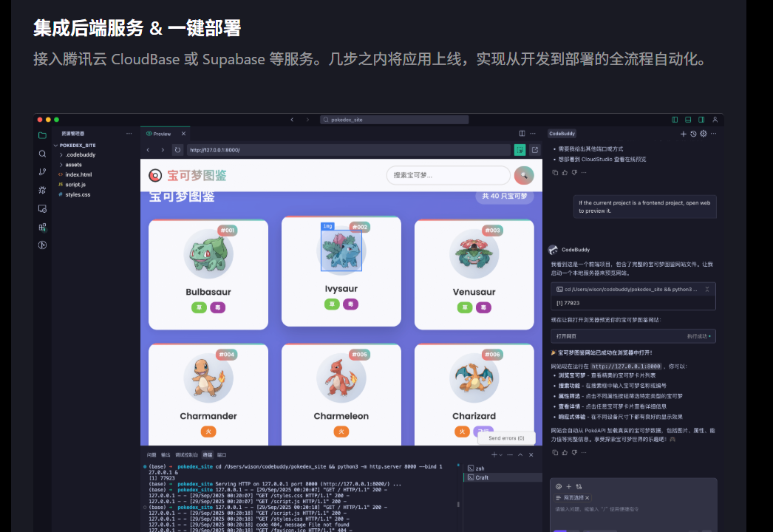Open script.js in the explorer
The height and width of the screenshot is (532, 773).
(x=75, y=185)
